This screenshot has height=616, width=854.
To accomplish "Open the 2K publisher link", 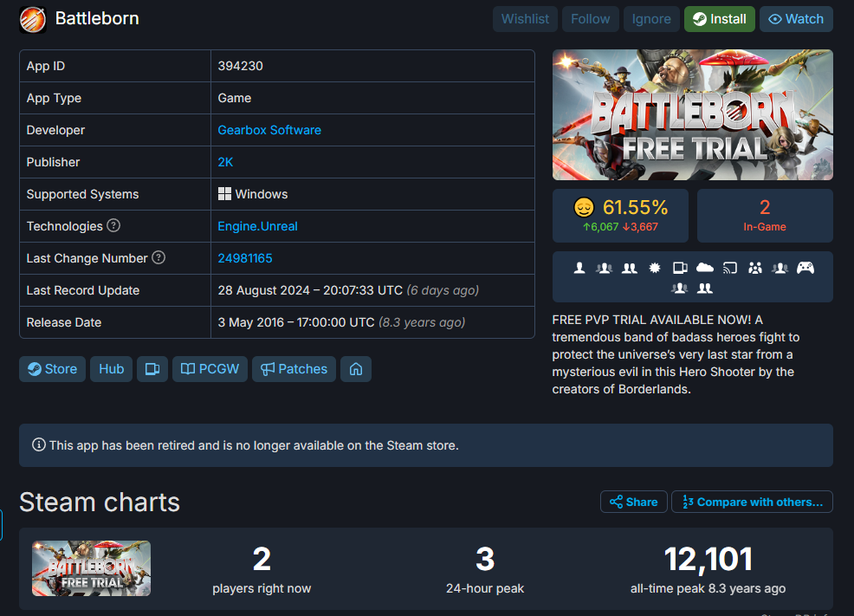I will tap(225, 162).
